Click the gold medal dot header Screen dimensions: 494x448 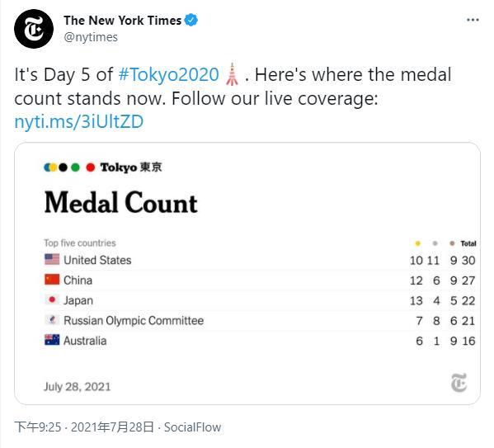(417, 243)
